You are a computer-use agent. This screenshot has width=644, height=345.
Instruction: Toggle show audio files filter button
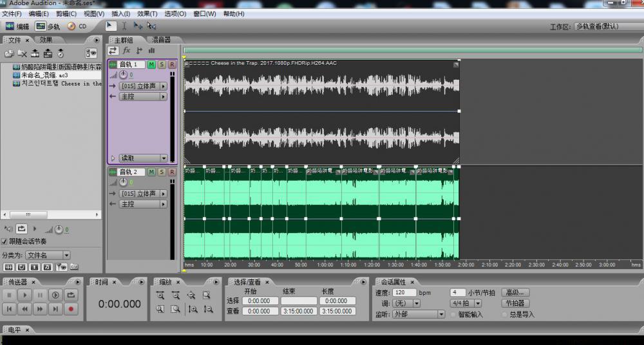[x=8, y=267]
